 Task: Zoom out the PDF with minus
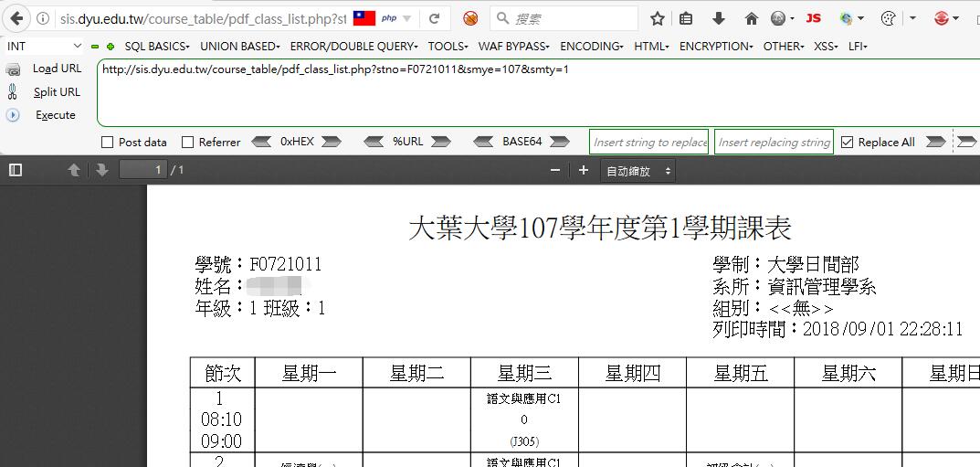pos(554,170)
